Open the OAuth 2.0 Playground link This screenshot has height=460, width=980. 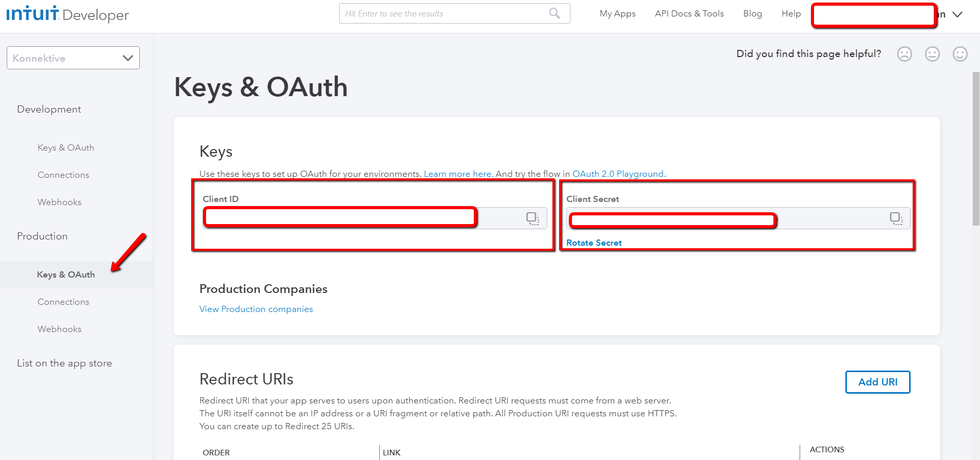pos(618,174)
